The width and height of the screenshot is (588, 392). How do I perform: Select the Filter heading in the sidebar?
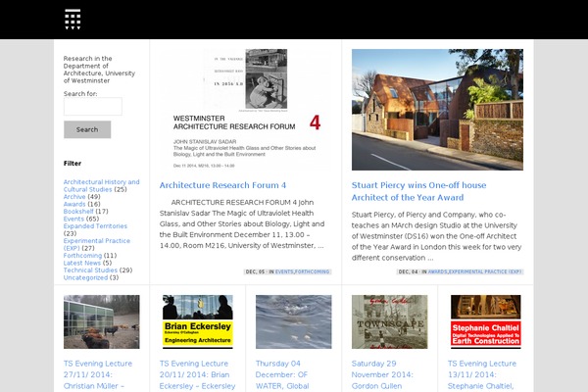pyautogui.click(x=73, y=164)
